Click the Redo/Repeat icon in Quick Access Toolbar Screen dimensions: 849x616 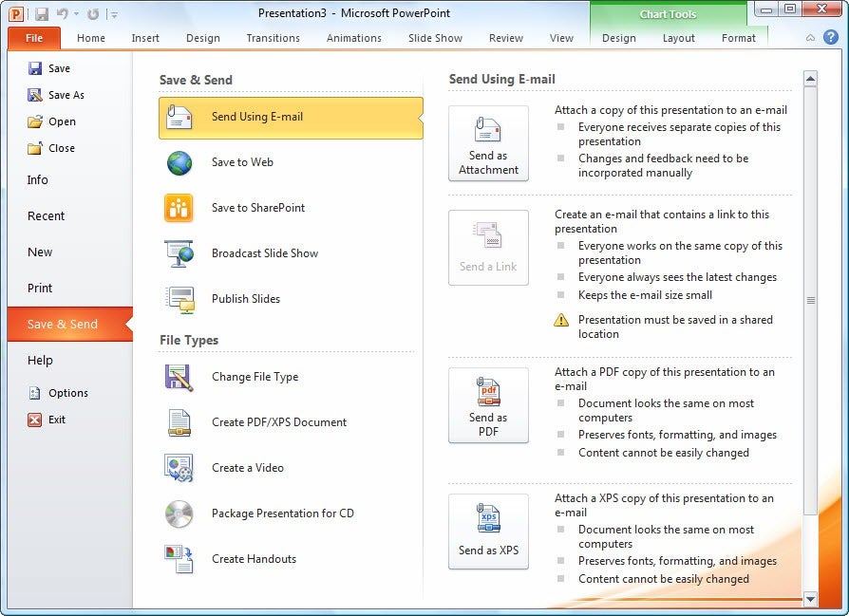coord(93,14)
